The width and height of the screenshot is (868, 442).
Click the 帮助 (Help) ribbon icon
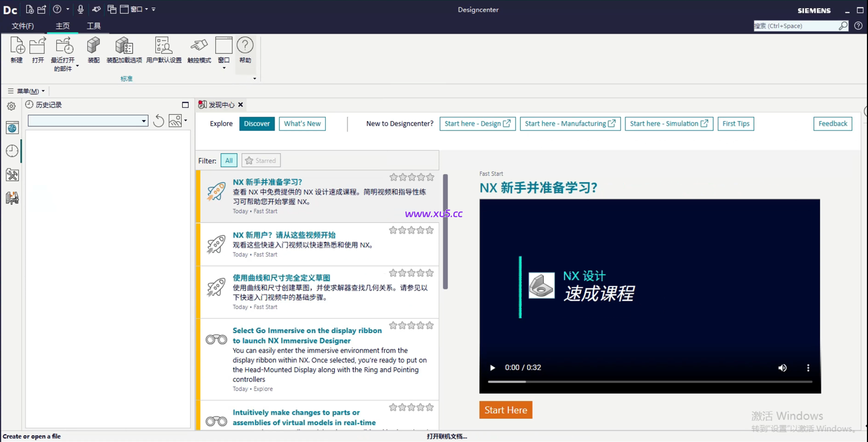(x=245, y=47)
